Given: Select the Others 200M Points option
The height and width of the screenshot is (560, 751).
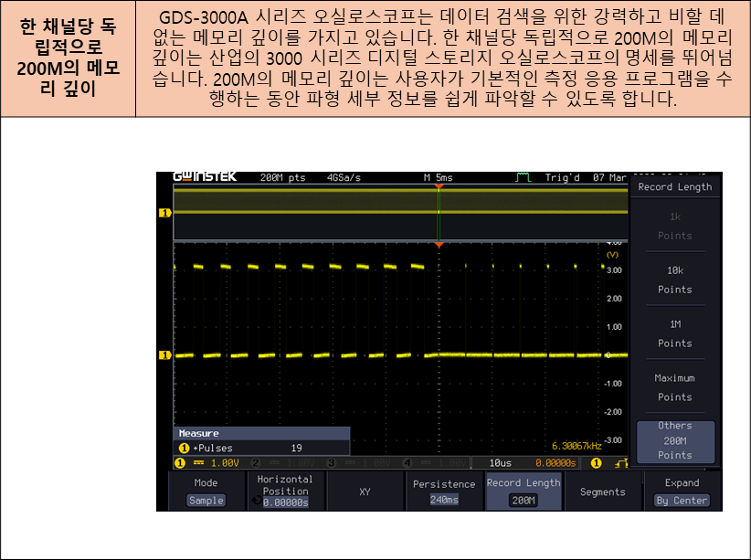Looking at the screenshot, I should pyautogui.click(x=675, y=441).
